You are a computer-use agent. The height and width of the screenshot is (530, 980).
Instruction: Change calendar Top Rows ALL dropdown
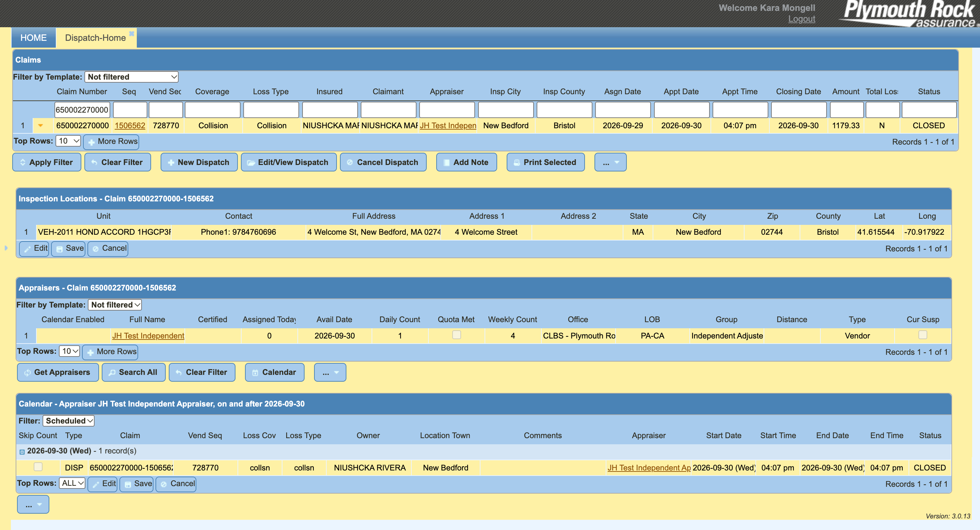coord(72,483)
